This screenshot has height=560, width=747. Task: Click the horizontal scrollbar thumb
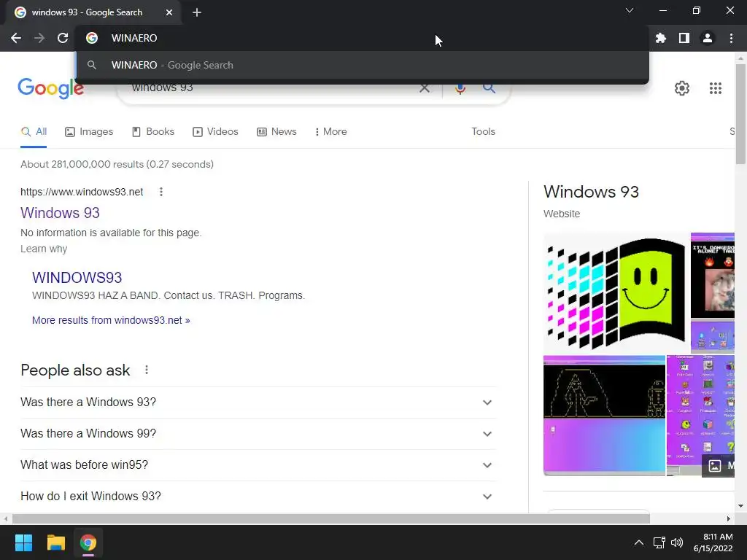coord(331,518)
